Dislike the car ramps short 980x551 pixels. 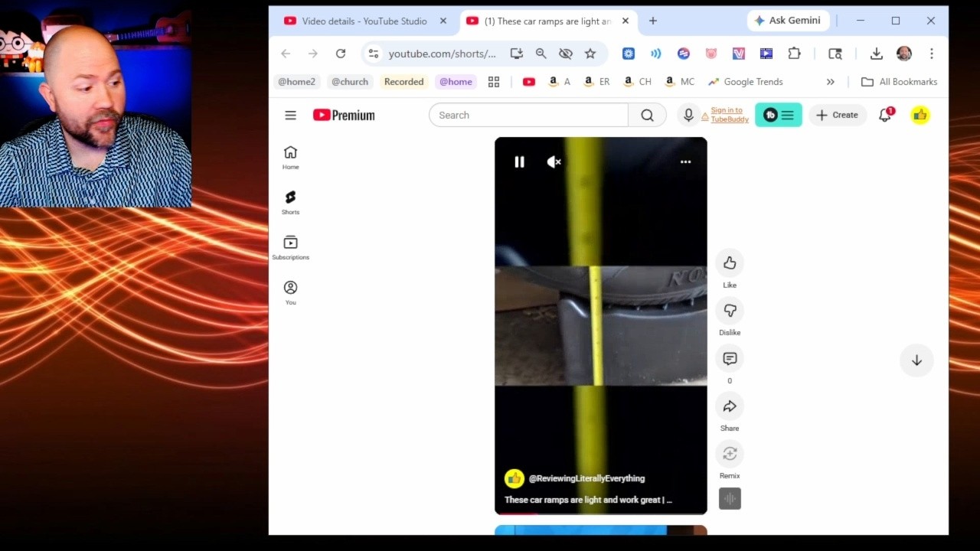point(729,311)
